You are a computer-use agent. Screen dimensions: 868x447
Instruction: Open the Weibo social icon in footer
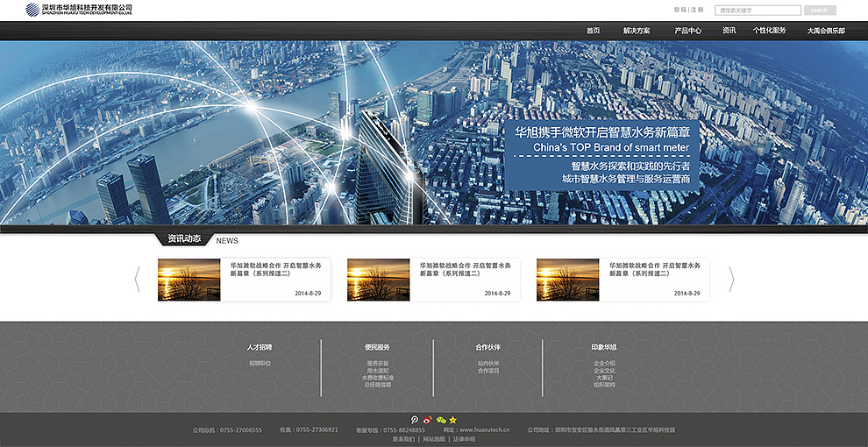(x=427, y=420)
